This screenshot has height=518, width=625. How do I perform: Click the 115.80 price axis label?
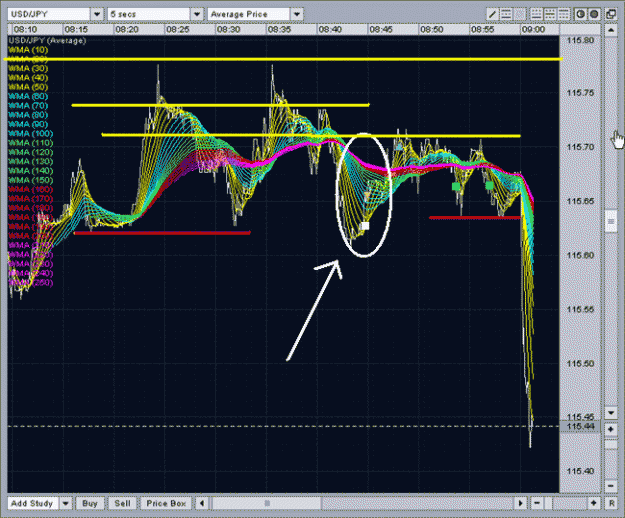580,40
